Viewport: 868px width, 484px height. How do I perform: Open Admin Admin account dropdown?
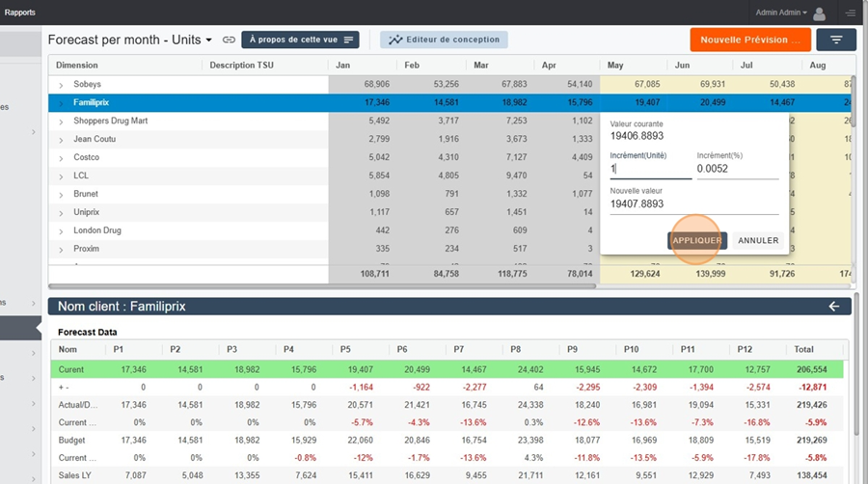pos(781,13)
